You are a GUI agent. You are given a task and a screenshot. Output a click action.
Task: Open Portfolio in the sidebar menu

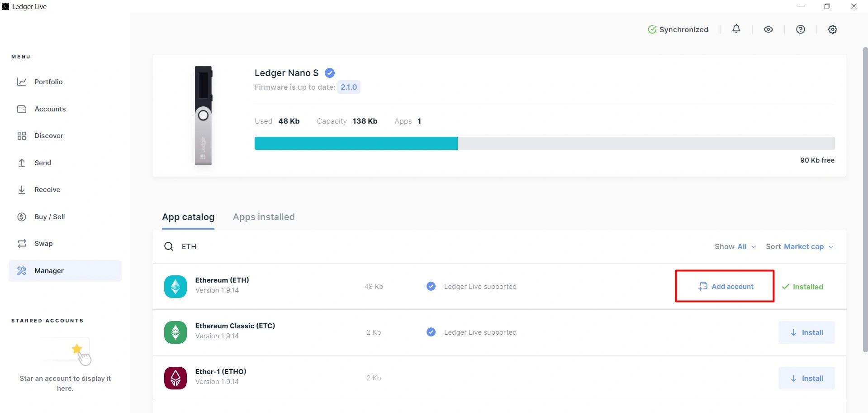[65, 82]
